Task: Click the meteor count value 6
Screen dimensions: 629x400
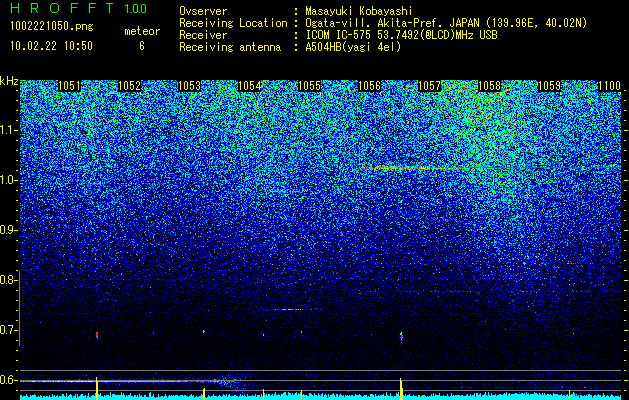Action: (142, 46)
